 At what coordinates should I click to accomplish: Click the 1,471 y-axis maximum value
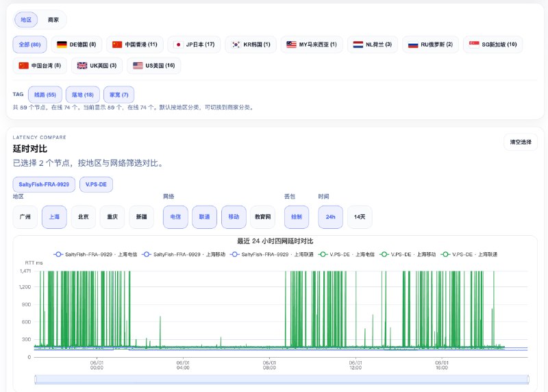25,271
